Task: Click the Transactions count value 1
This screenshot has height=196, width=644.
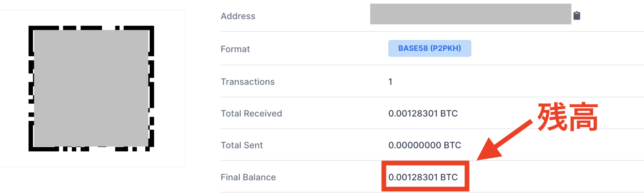Action: pyautogui.click(x=390, y=81)
